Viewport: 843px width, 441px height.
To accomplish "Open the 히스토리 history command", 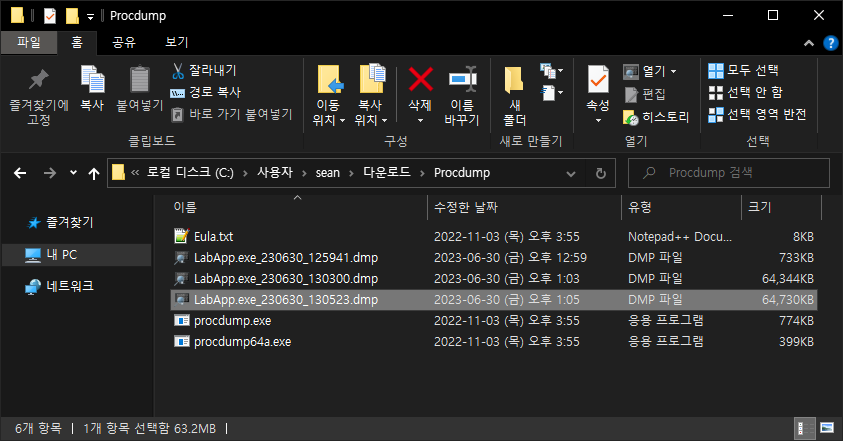I will [656, 117].
